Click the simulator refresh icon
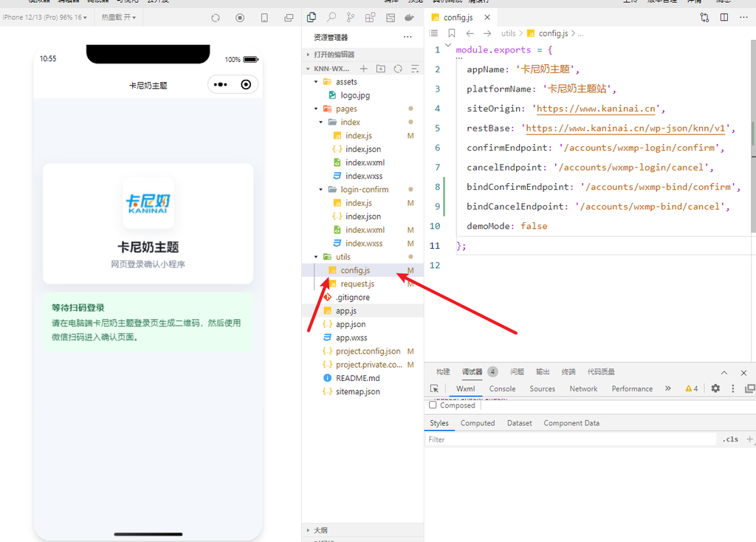The image size is (756, 542). pos(216,18)
